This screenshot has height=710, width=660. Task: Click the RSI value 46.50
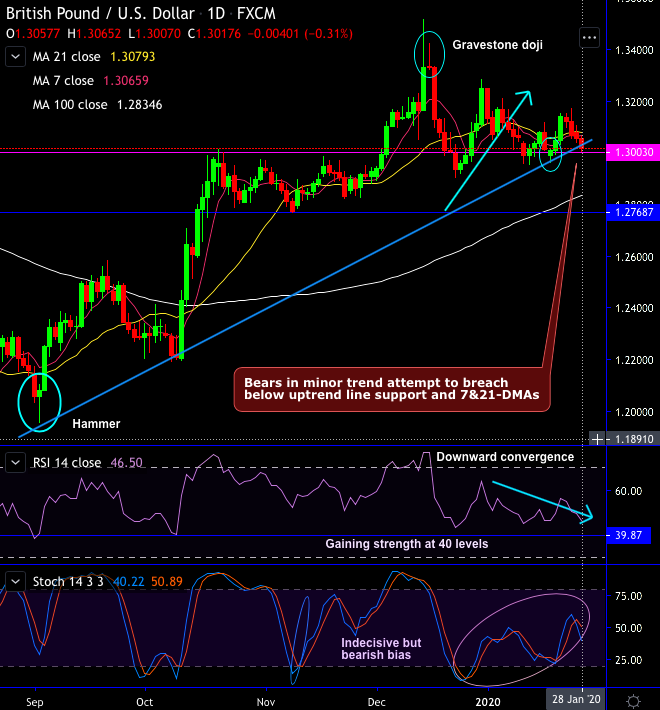127,463
